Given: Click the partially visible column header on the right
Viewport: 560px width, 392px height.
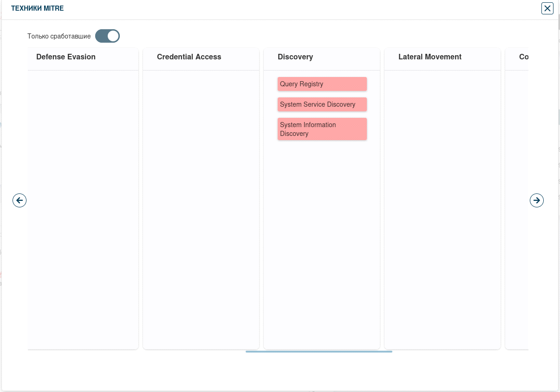Looking at the screenshot, I should (x=523, y=57).
